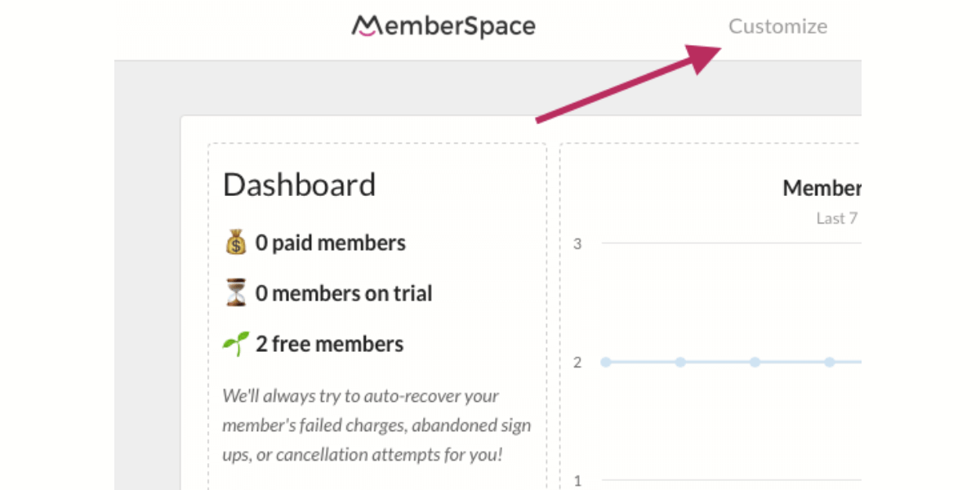Image resolution: width=980 pixels, height=490 pixels.
Task: Click the hourglass trial icon
Action: pos(235,293)
